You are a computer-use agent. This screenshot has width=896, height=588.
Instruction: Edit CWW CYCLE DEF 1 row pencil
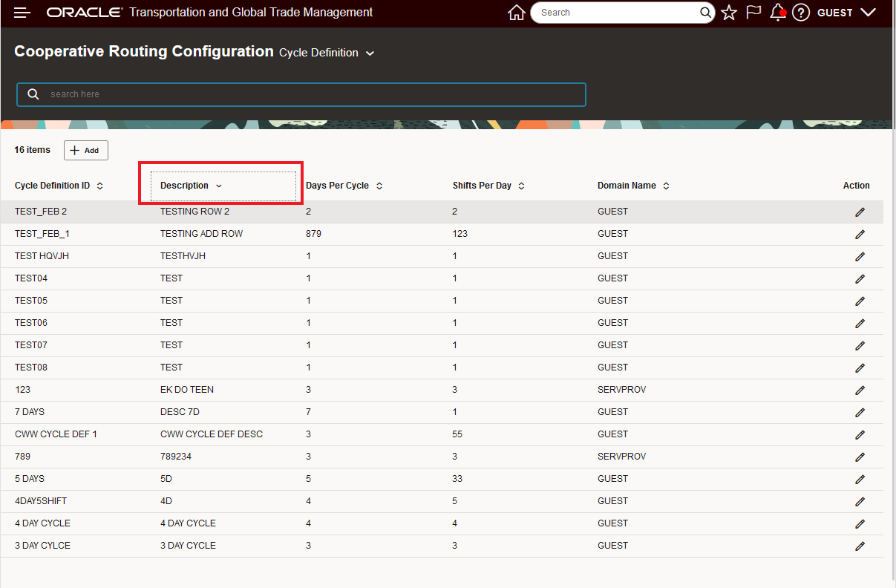[x=860, y=434]
